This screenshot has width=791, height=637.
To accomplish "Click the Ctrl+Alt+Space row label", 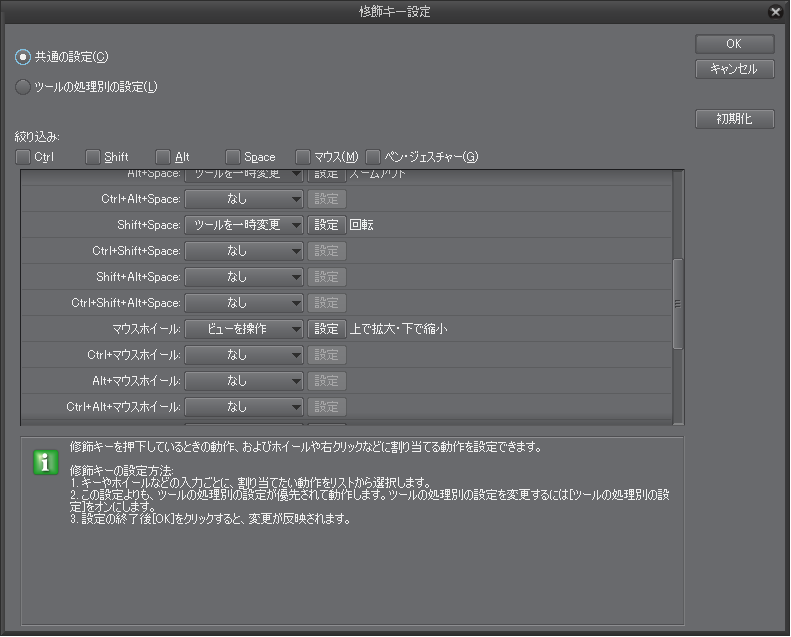I will pos(141,199).
